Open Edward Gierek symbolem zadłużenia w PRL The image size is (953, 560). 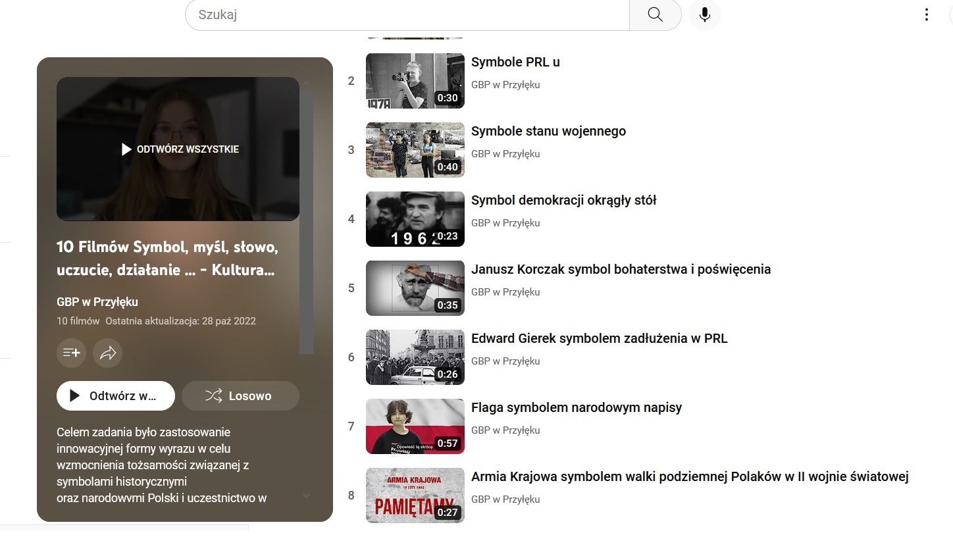tap(600, 338)
